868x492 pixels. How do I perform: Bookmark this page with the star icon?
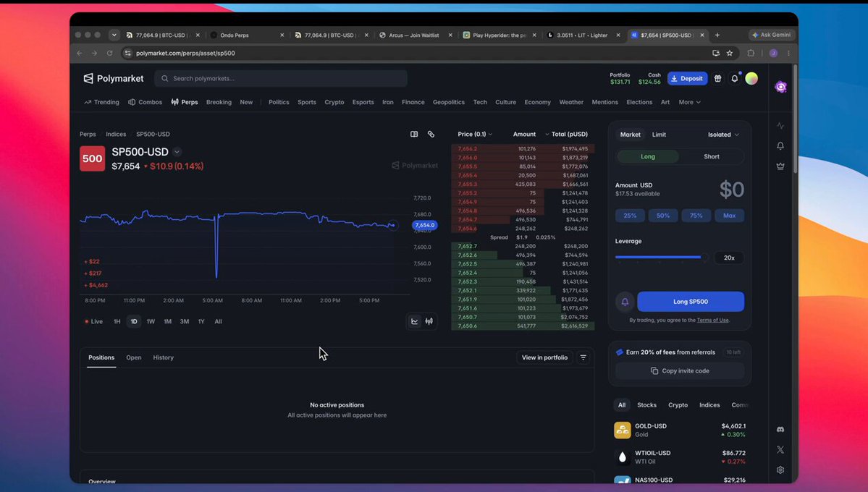730,53
